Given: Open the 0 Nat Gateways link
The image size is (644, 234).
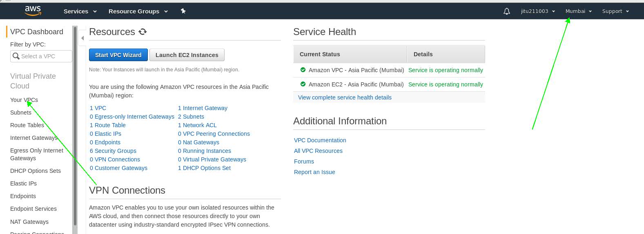Looking at the screenshot, I should (x=198, y=142).
